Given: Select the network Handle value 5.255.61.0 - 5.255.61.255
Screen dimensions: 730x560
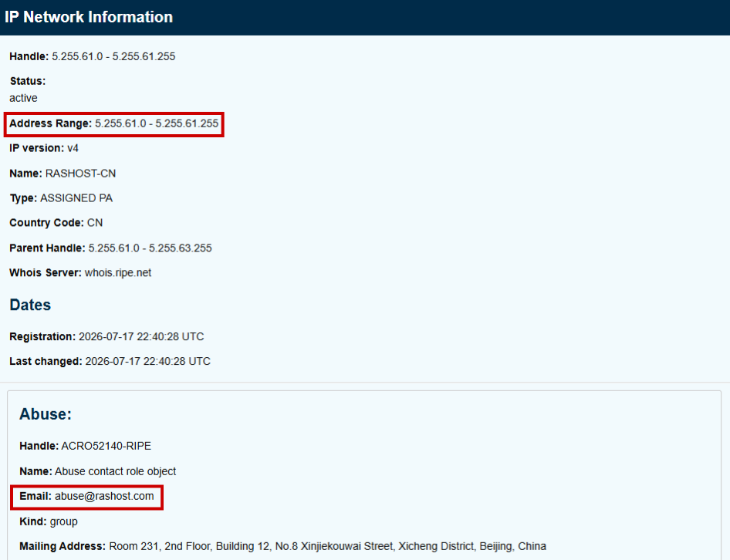Looking at the screenshot, I should (x=113, y=57).
